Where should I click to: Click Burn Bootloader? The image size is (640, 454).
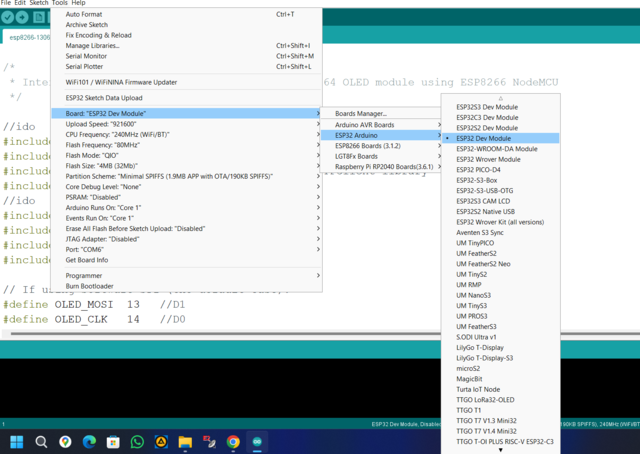tap(187, 286)
